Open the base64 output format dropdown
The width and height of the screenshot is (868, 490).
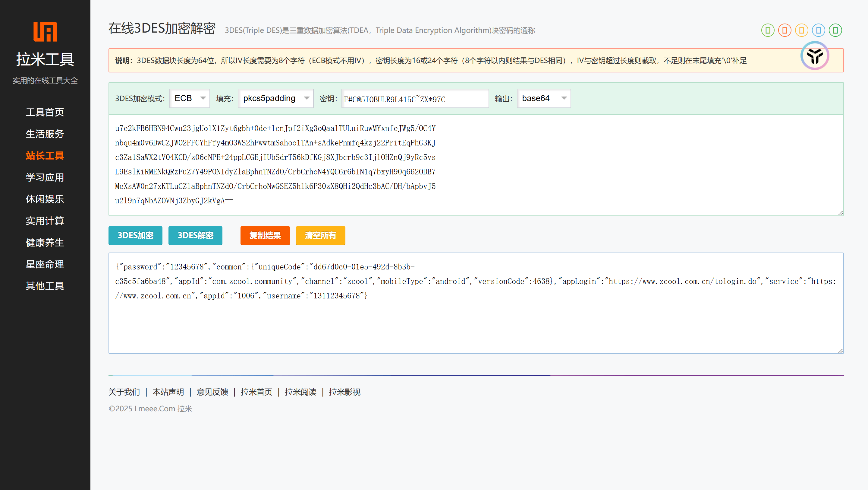click(x=543, y=98)
